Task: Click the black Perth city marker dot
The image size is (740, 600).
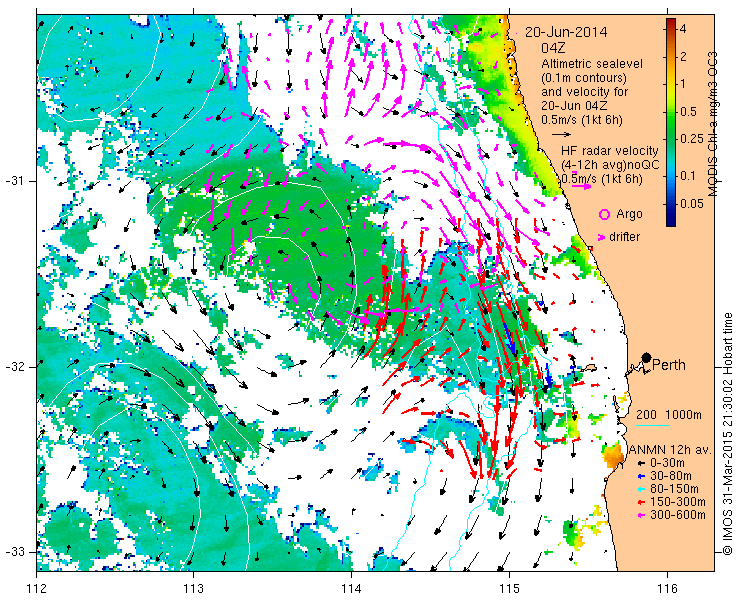Action: [646, 357]
